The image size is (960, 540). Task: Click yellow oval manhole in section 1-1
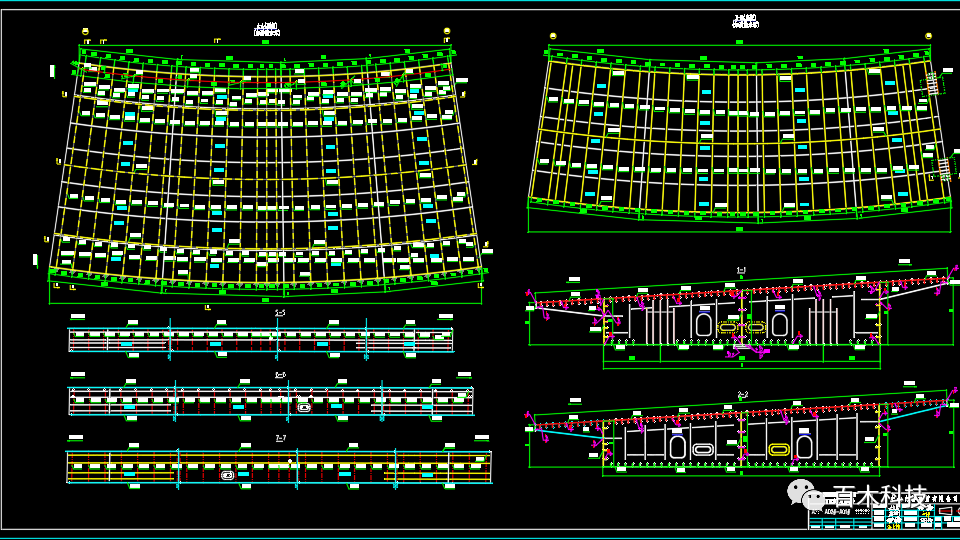(728, 327)
